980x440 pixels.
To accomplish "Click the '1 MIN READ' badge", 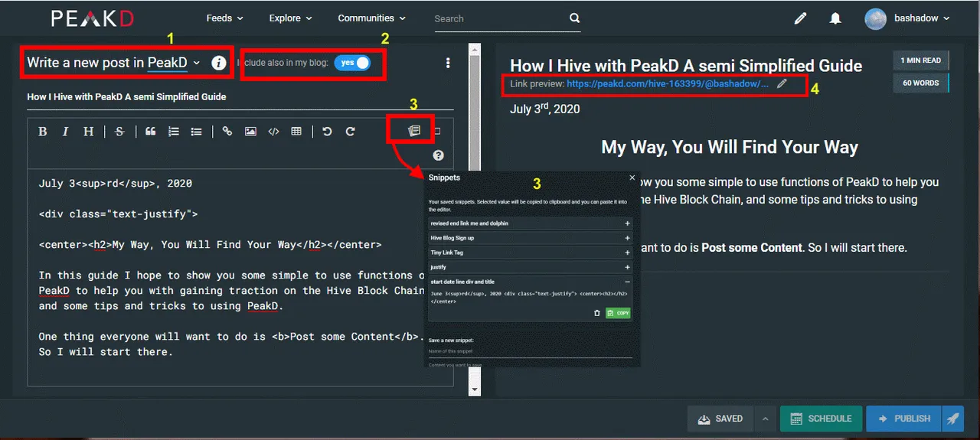I will (921, 60).
